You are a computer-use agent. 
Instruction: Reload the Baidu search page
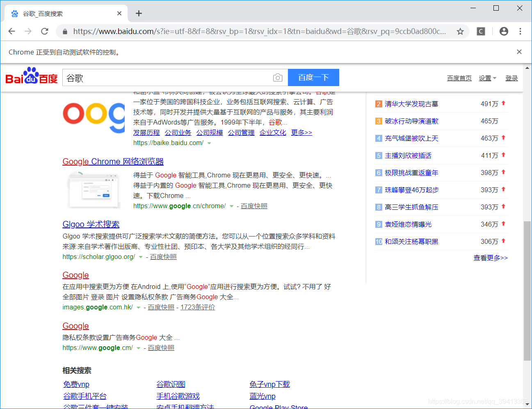(45, 31)
